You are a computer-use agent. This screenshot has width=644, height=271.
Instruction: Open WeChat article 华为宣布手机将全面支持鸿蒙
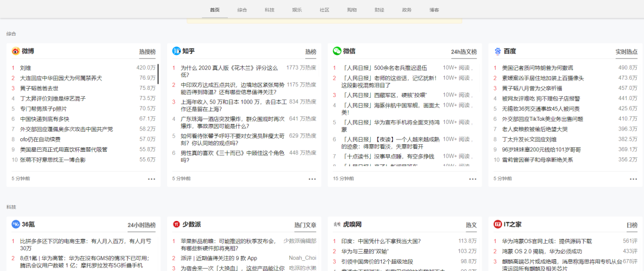(x=391, y=126)
